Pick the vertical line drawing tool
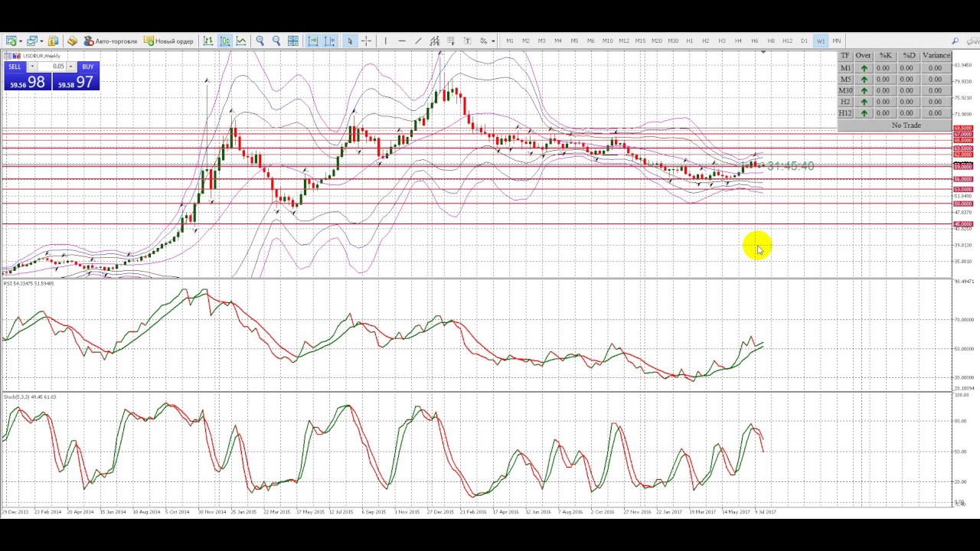Screen dimensions: 980x551 pos(385,41)
